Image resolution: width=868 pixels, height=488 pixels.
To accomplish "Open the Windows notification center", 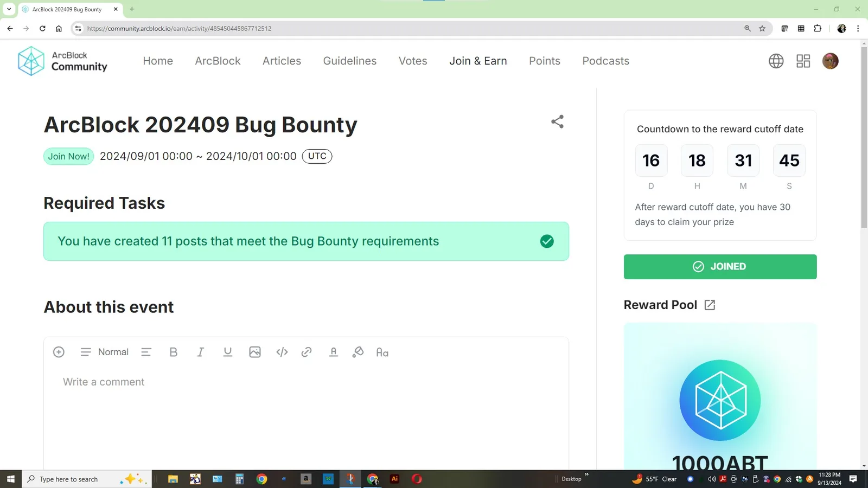I will click(x=853, y=479).
